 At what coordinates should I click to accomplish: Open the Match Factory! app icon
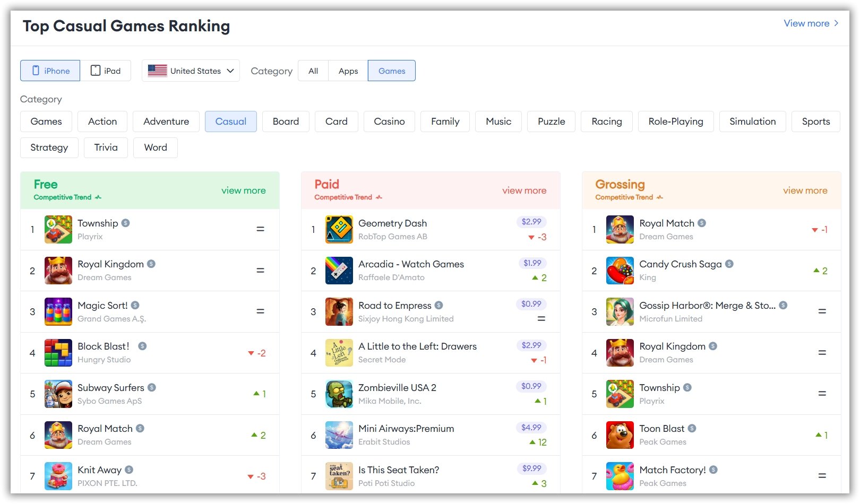pyautogui.click(x=620, y=476)
